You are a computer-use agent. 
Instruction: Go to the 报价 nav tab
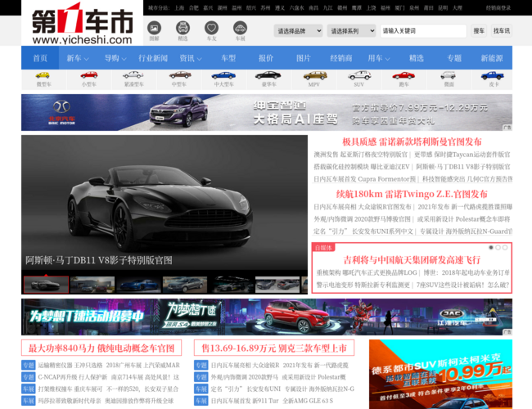pos(266,58)
